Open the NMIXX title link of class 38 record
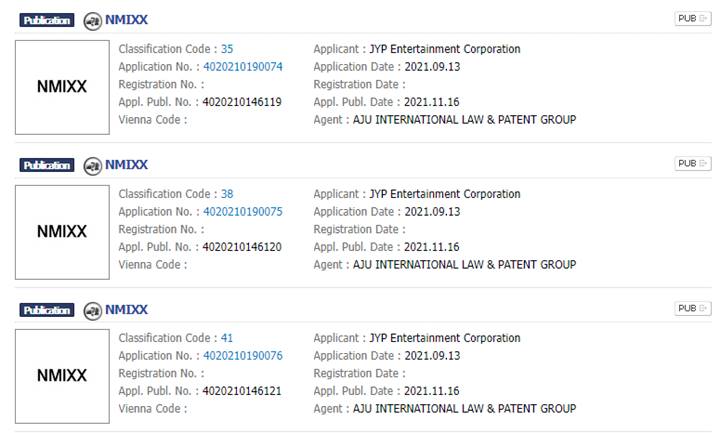The height and width of the screenshot is (433, 720). click(126, 165)
